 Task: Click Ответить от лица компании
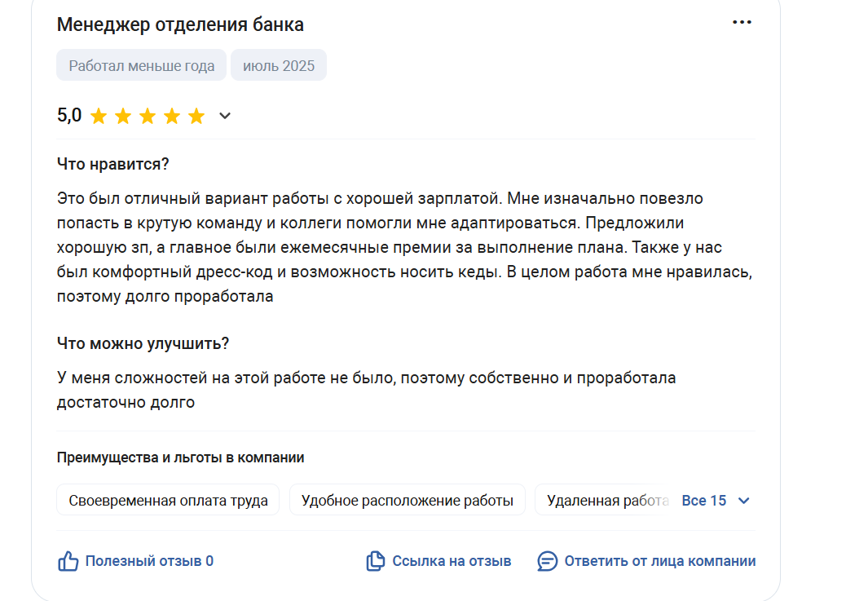pyautogui.click(x=660, y=561)
